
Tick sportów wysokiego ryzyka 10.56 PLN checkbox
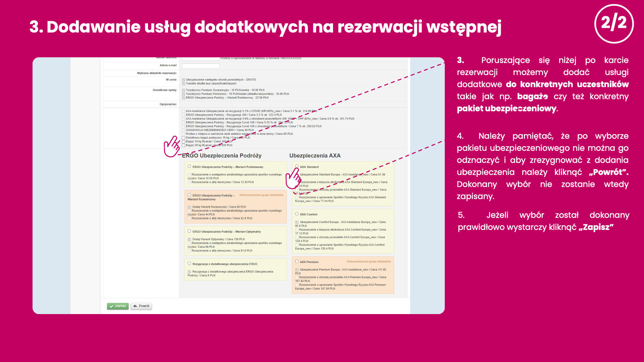pyautogui.click(x=189, y=175)
